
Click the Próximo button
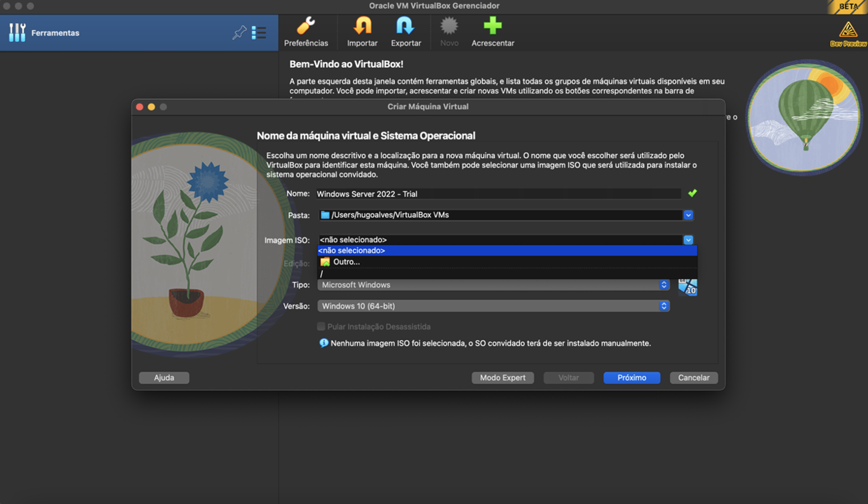(x=632, y=377)
